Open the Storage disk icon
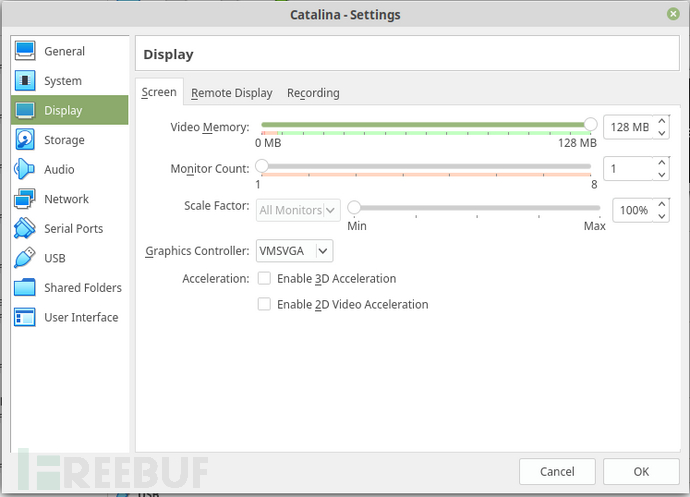690x497 pixels. pos(25,140)
